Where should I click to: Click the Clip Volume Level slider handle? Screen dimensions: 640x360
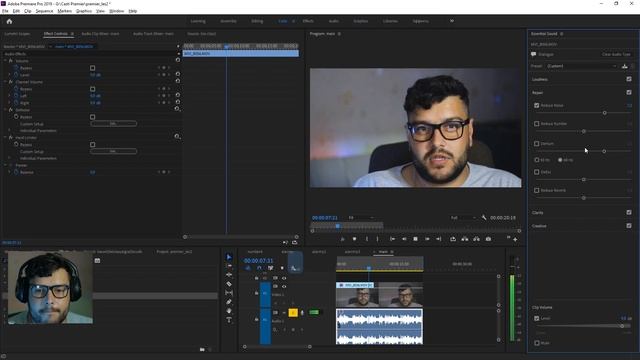[x=622, y=326]
